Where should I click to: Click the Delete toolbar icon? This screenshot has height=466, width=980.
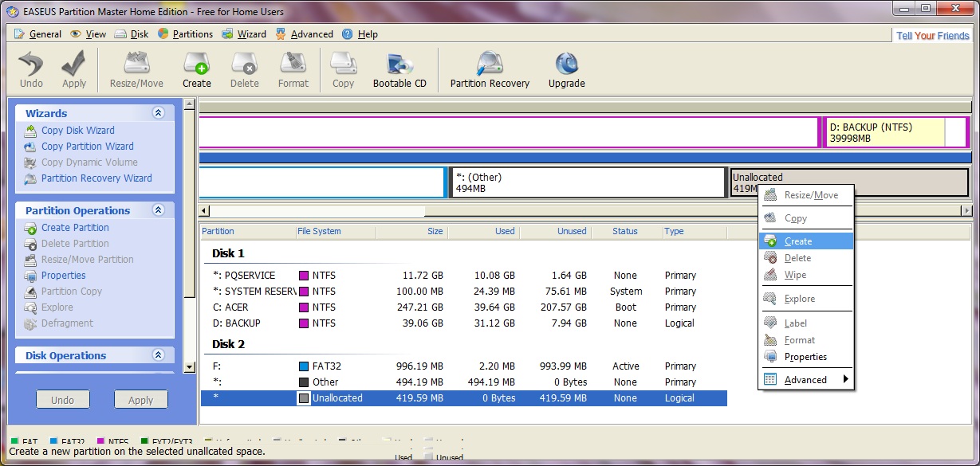244,69
